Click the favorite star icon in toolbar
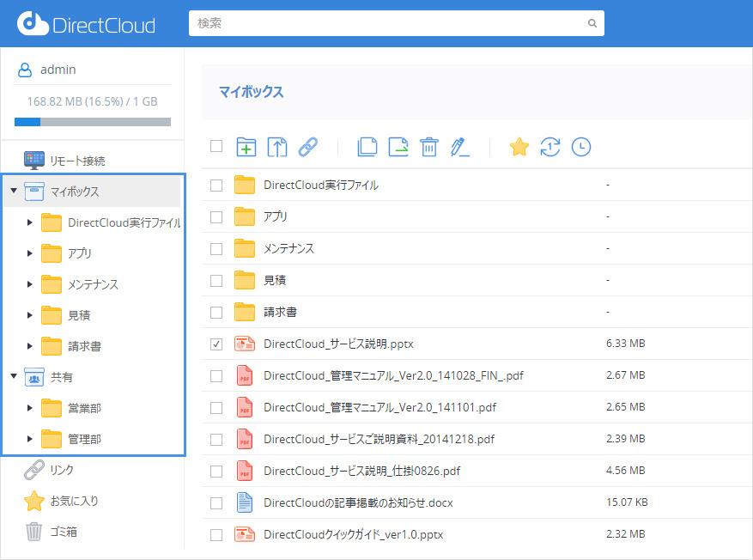The image size is (753, 560). tap(519, 147)
